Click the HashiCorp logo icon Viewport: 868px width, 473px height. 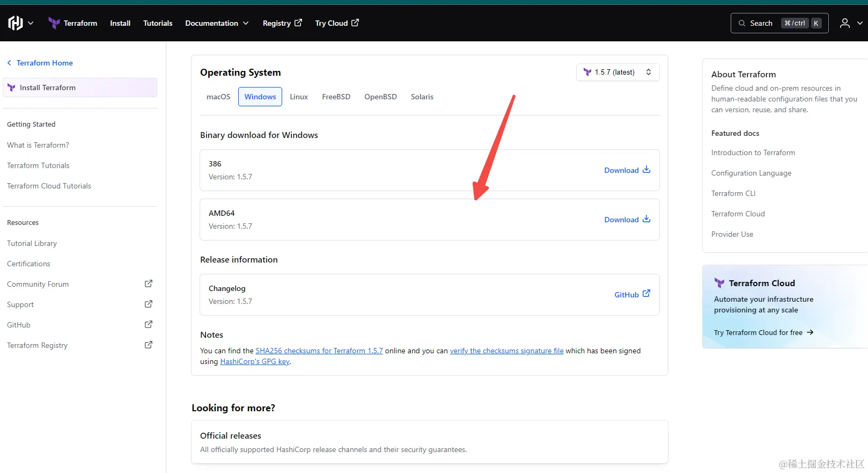click(x=16, y=23)
